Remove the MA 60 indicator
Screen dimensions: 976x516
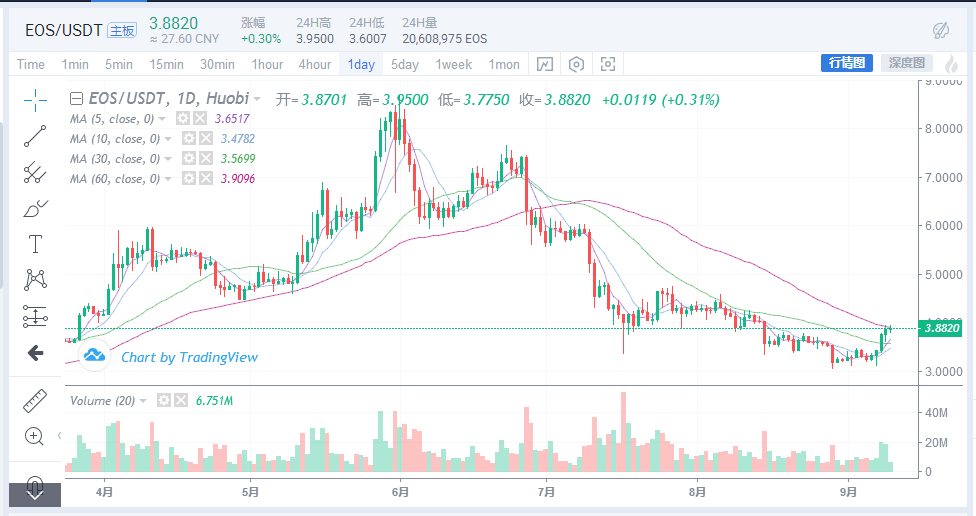[x=205, y=178]
